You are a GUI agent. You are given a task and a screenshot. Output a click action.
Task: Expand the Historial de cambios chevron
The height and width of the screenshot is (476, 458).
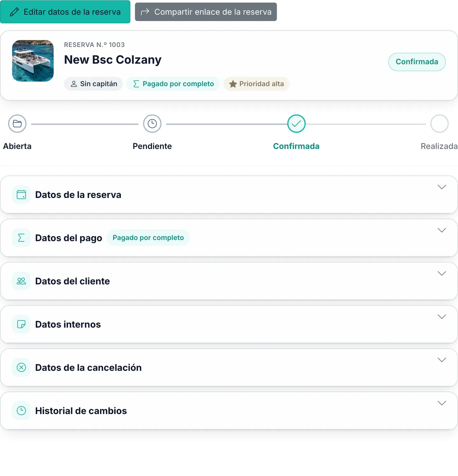point(442,403)
